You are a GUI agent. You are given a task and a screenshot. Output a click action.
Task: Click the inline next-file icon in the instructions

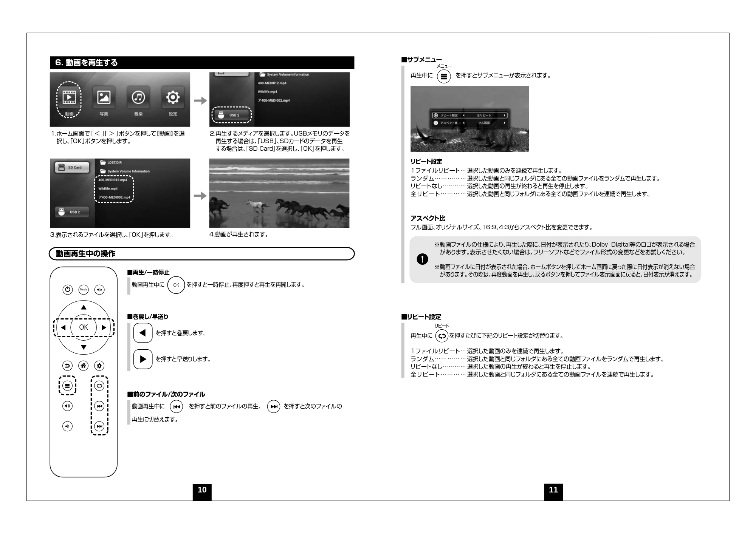(x=274, y=407)
